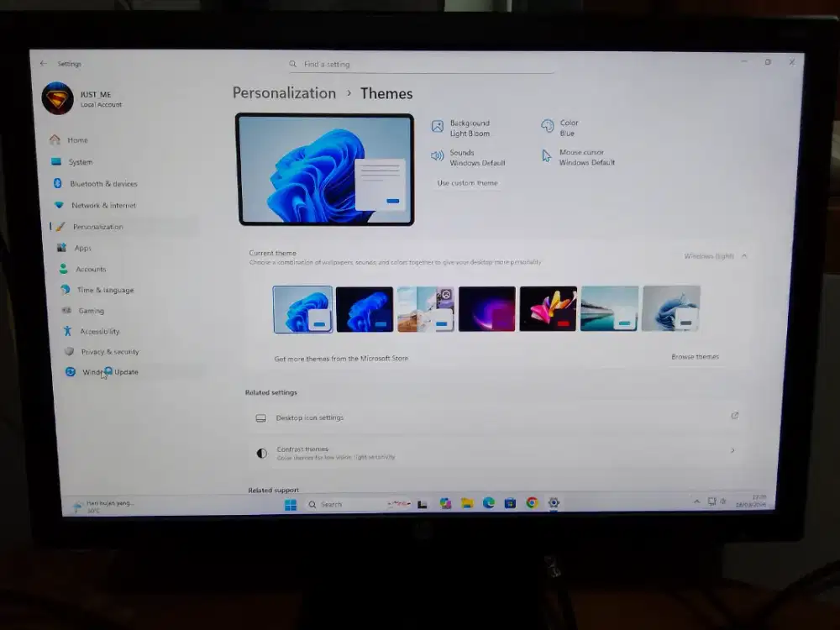The width and height of the screenshot is (840, 630).
Task: Click the Use custom theme button
Action: pyautogui.click(x=467, y=183)
